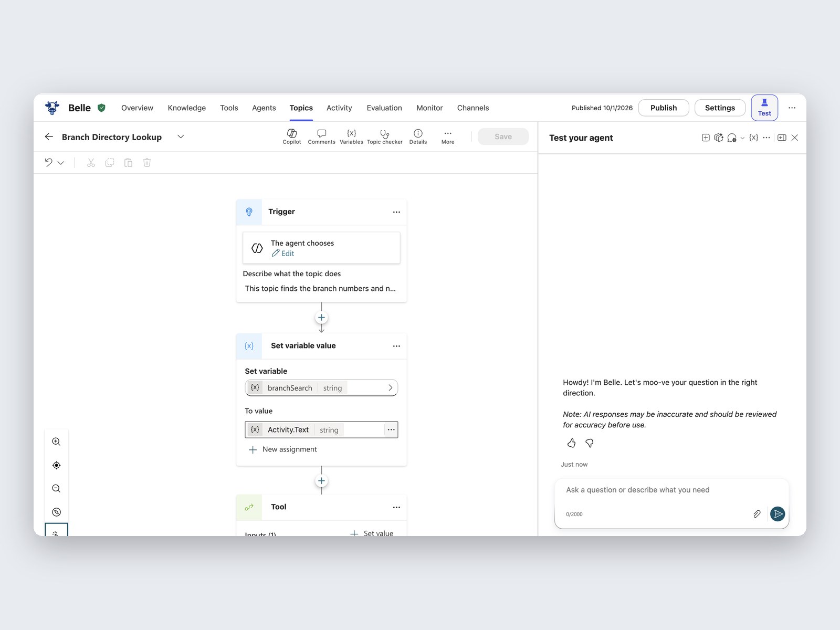Zoom out on the canvas
The image size is (840, 630).
56,489
